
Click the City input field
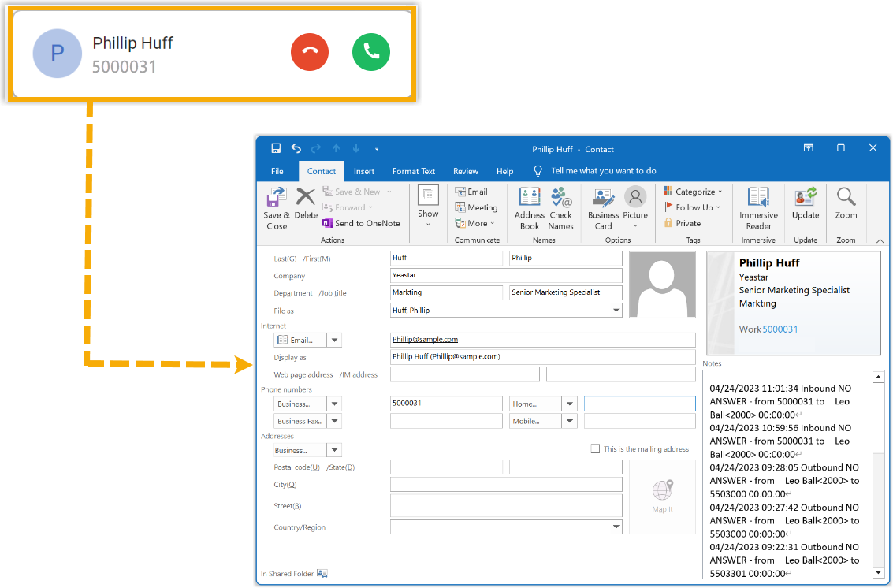coord(506,484)
